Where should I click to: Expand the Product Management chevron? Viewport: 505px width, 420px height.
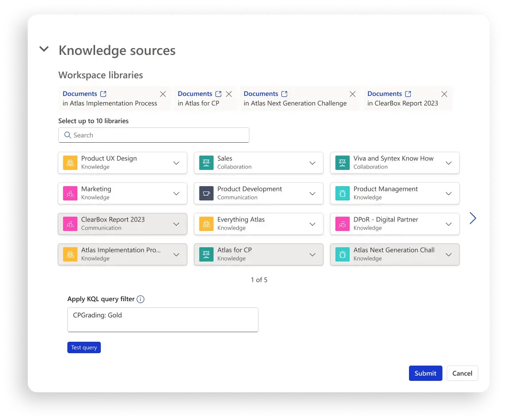[449, 194]
